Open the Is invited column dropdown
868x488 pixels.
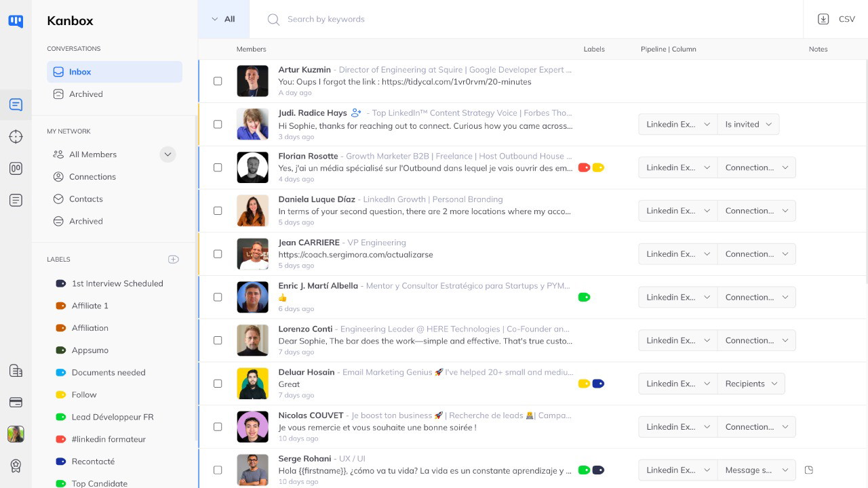pos(748,124)
